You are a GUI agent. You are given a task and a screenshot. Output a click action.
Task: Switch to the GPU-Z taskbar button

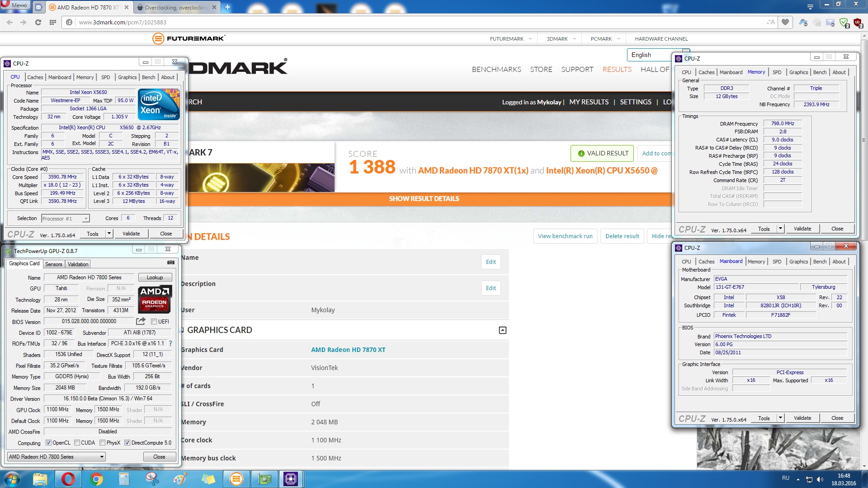[264, 479]
